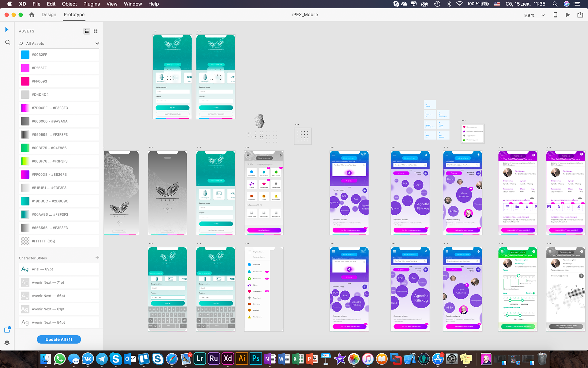This screenshot has height=368, width=588.
Task: Click Update All (1) button
Action: tap(59, 339)
